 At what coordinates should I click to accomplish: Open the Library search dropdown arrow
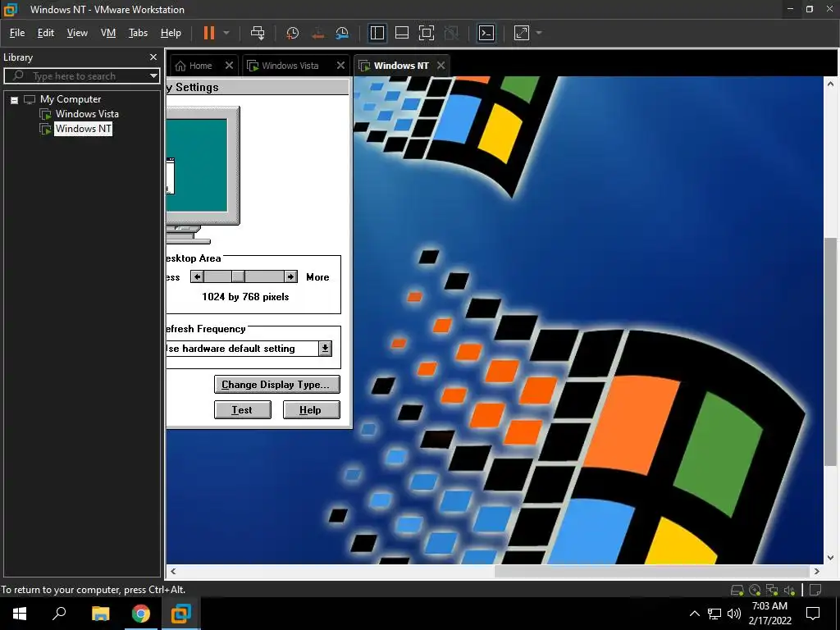(153, 76)
